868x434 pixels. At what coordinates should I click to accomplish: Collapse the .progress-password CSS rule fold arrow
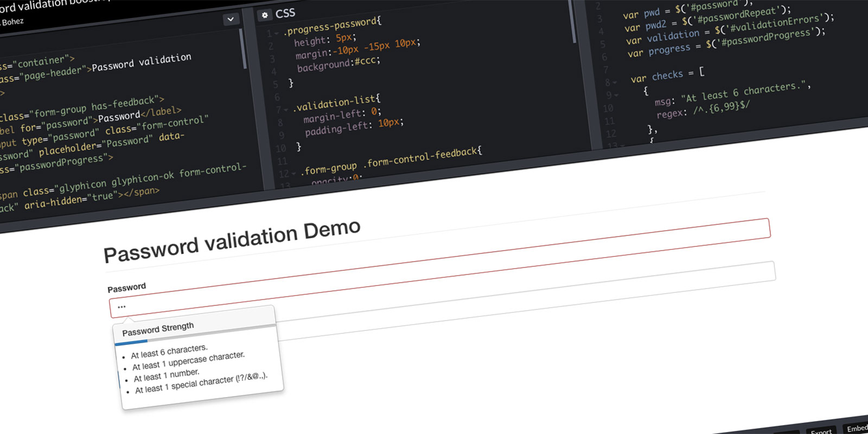[277, 34]
